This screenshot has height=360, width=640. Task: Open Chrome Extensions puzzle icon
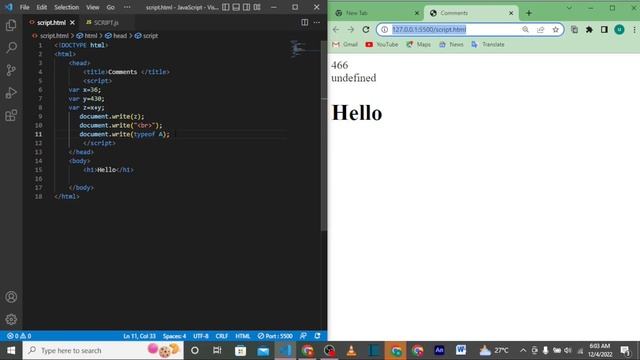pos(589,29)
